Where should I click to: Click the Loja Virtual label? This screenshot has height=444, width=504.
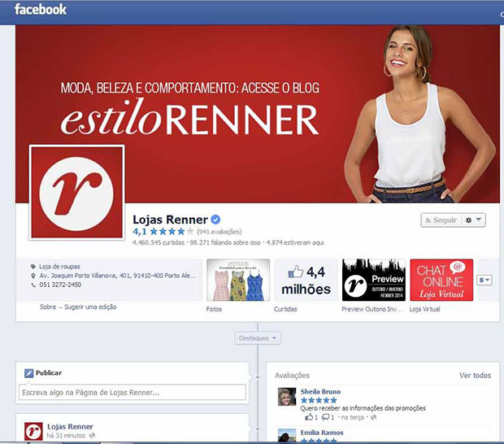click(424, 309)
